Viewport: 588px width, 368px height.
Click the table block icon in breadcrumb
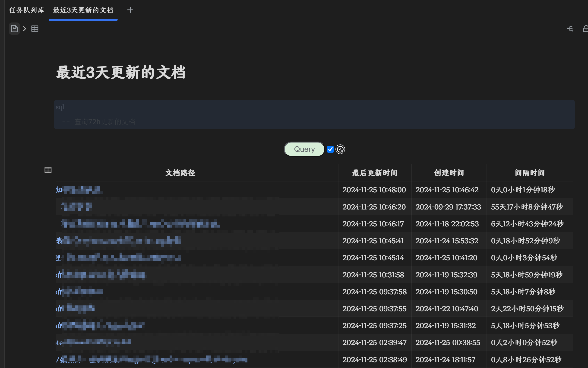pyautogui.click(x=35, y=29)
